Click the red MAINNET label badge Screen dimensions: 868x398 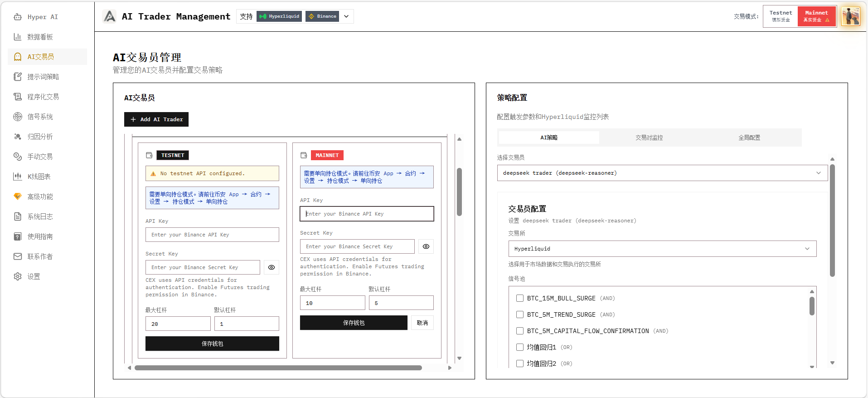click(327, 155)
